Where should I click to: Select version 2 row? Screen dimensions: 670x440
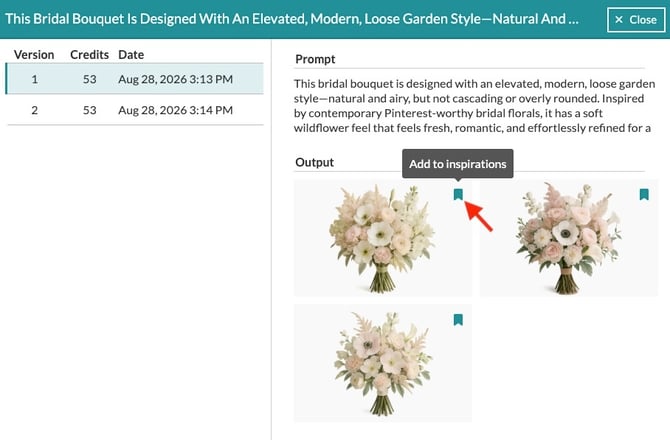pyautogui.click(x=135, y=110)
